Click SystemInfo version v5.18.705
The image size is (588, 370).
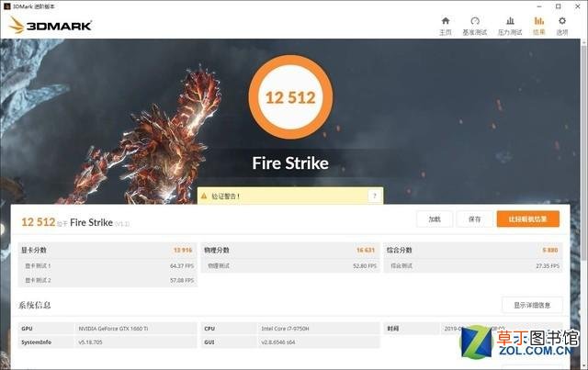[90, 342]
